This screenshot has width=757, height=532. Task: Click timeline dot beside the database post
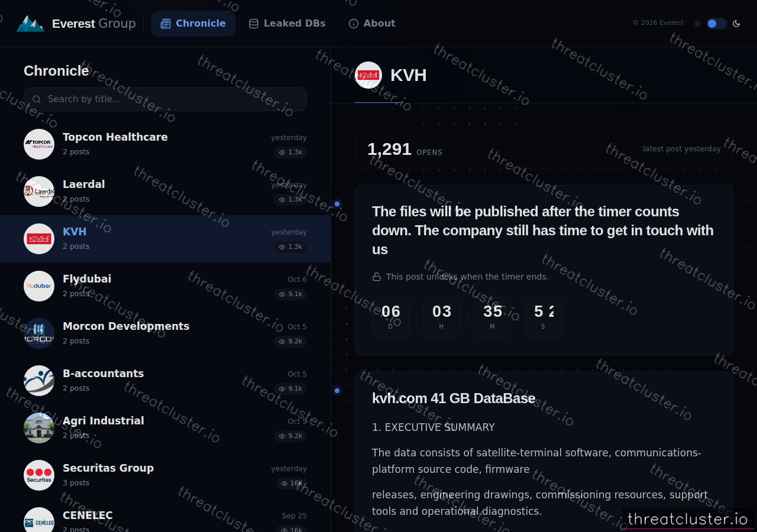coord(337,391)
